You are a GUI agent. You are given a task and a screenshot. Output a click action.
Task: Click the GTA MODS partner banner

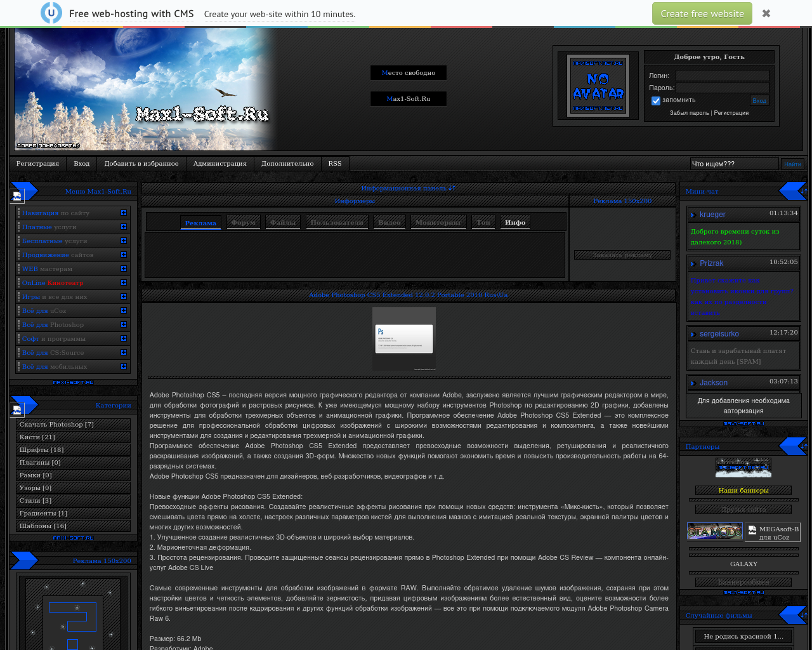[715, 532]
